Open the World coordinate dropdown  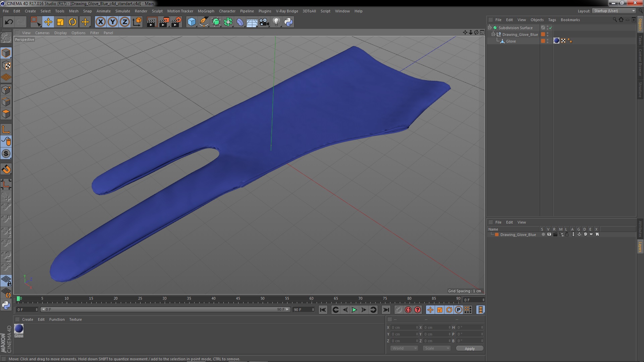tap(404, 348)
